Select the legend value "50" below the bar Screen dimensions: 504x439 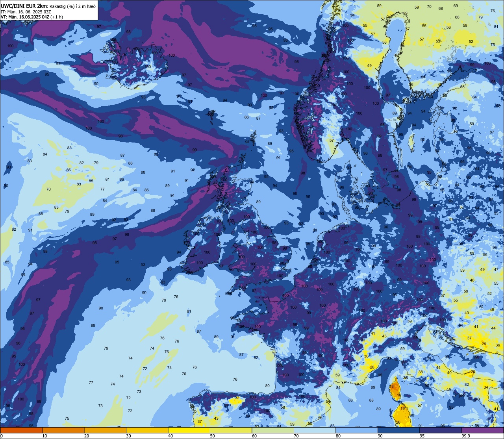coord(212,436)
